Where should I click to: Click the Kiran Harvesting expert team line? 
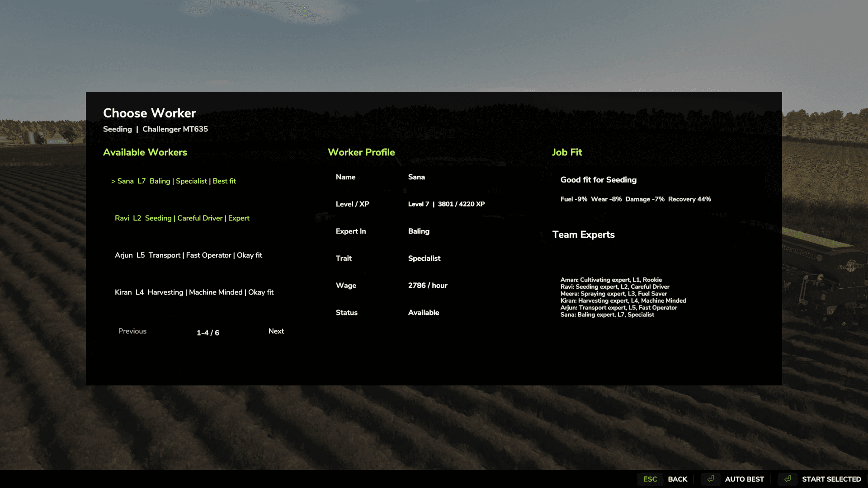pyautogui.click(x=623, y=301)
